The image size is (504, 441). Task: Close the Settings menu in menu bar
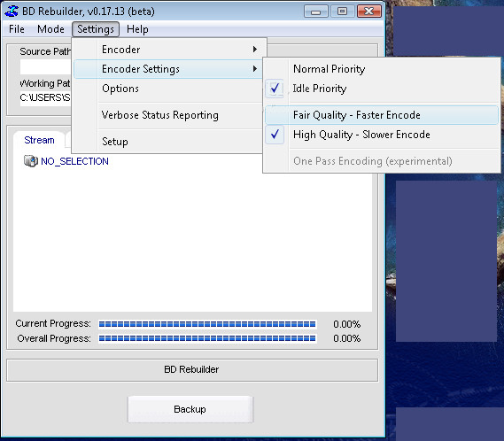96,29
